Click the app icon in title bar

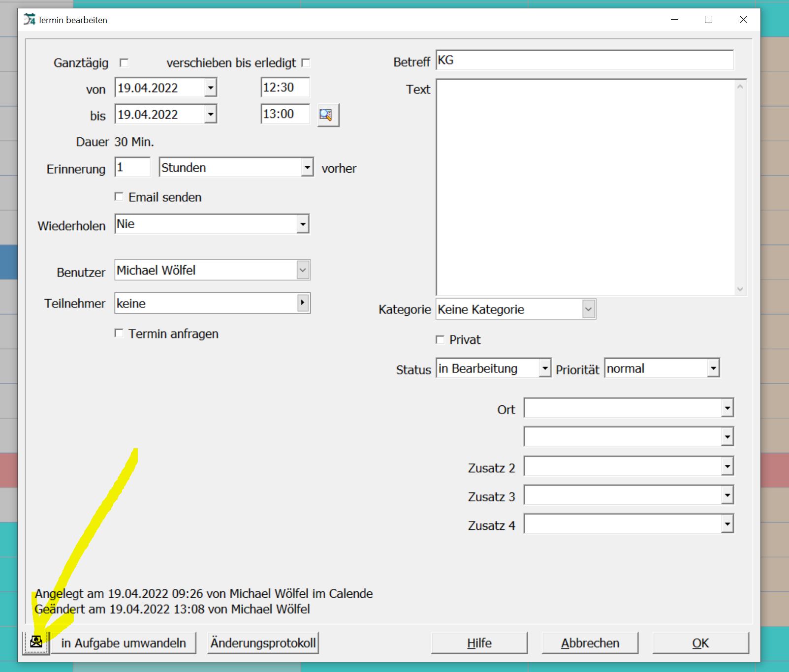(x=30, y=20)
